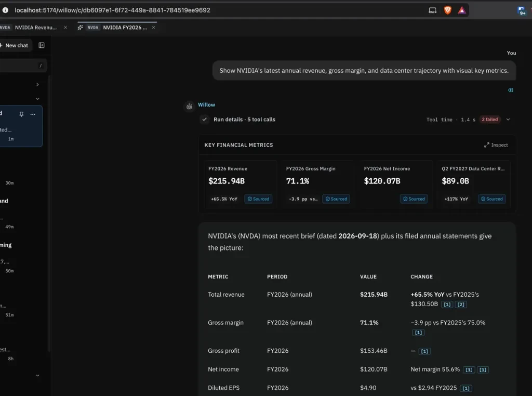Click Sourced badge on Data Center card
This screenshot has width=532, height=396.
tap(491, 199)
